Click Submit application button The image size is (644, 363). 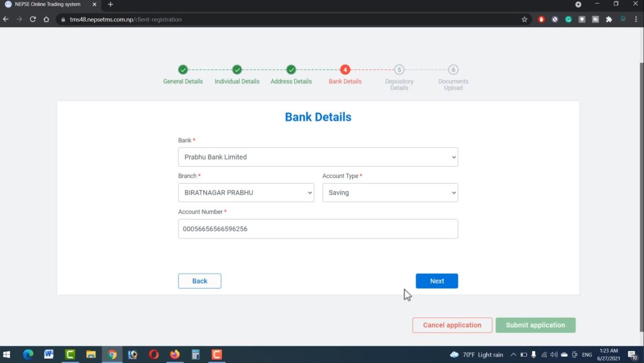[535, 325]
